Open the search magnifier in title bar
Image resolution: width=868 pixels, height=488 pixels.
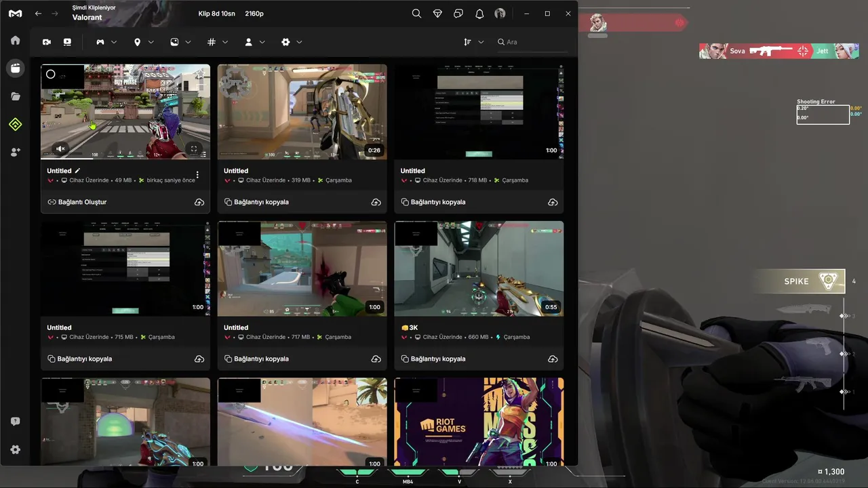(x=416, y=14)
